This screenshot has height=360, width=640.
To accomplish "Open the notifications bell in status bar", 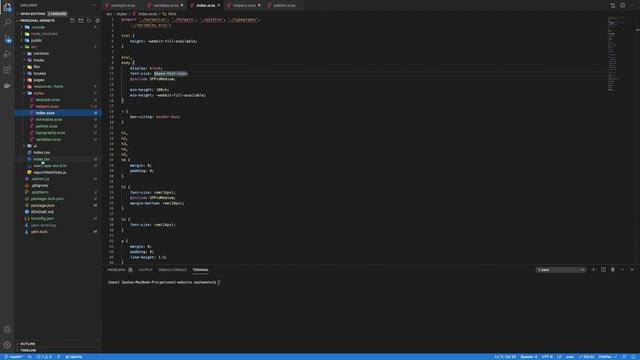I will pos(633,357).
